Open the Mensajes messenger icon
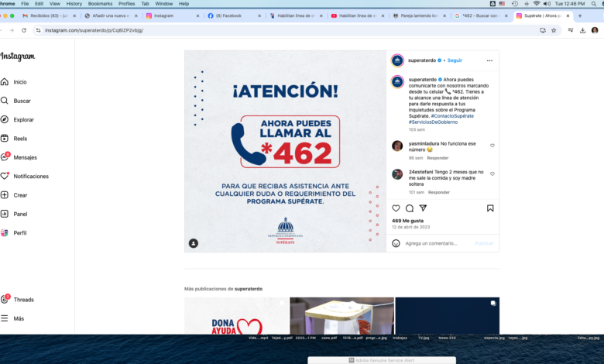Viewport: 604px width, 364px height. [5, 157]
